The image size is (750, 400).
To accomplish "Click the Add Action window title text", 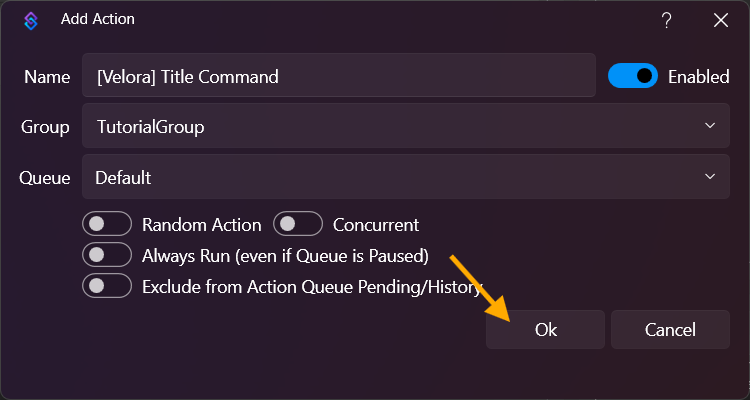I will pyautogui.click(x=97, y=19).
